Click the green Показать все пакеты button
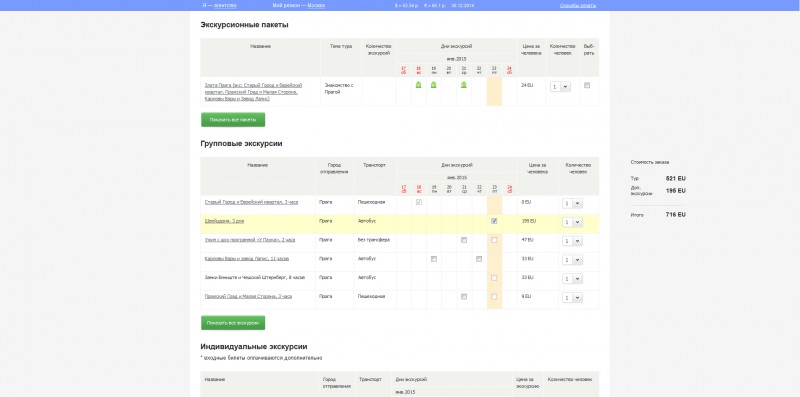The width and height of the screenshot is (800, 397). 233,119
